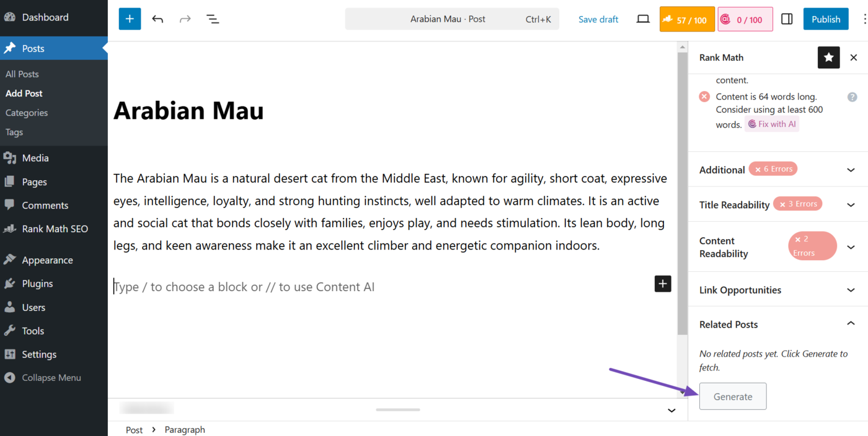This screenshot has width=868, height=436.
Task: Open the Rank Math SEO score 57/100
Action: click(686, 19)
